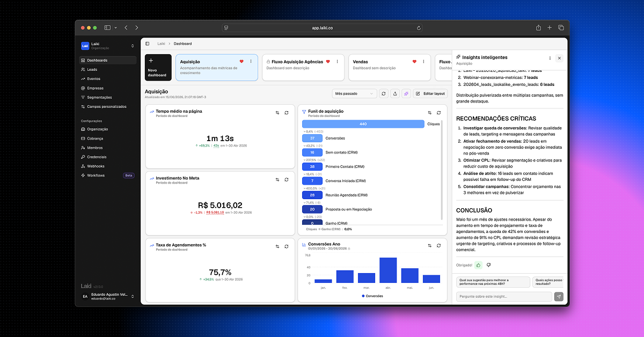Open Workflows beta page
The image size is (644, 337).
point(107,175)
